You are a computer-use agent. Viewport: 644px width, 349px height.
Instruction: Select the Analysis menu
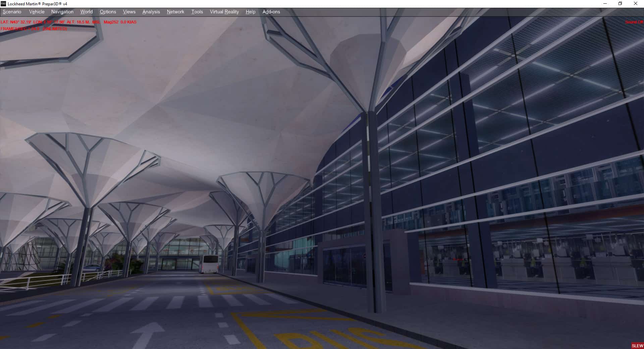(151, 12)
